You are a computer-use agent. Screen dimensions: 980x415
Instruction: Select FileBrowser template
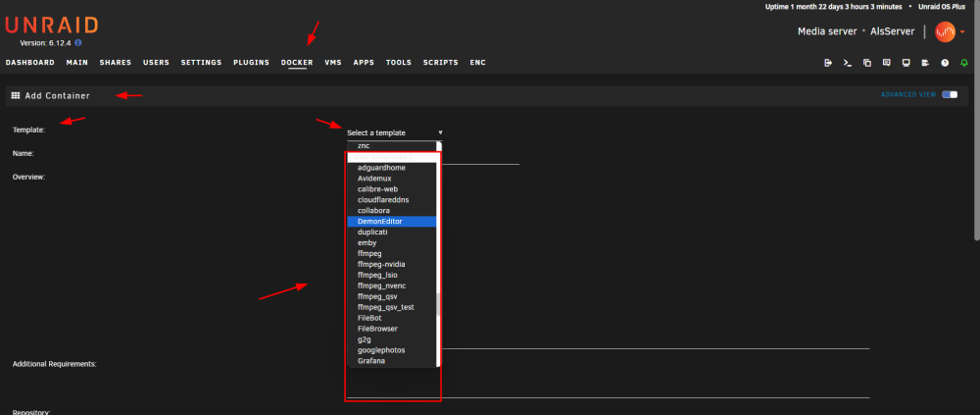coord(392,329)
